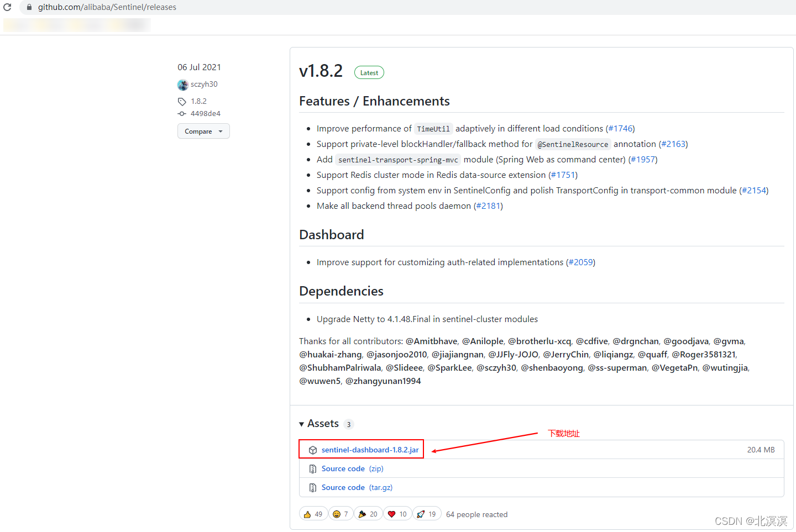React with heart emoji (10)
The width and height of the screenshot is (796, 532).
point(397,514)
